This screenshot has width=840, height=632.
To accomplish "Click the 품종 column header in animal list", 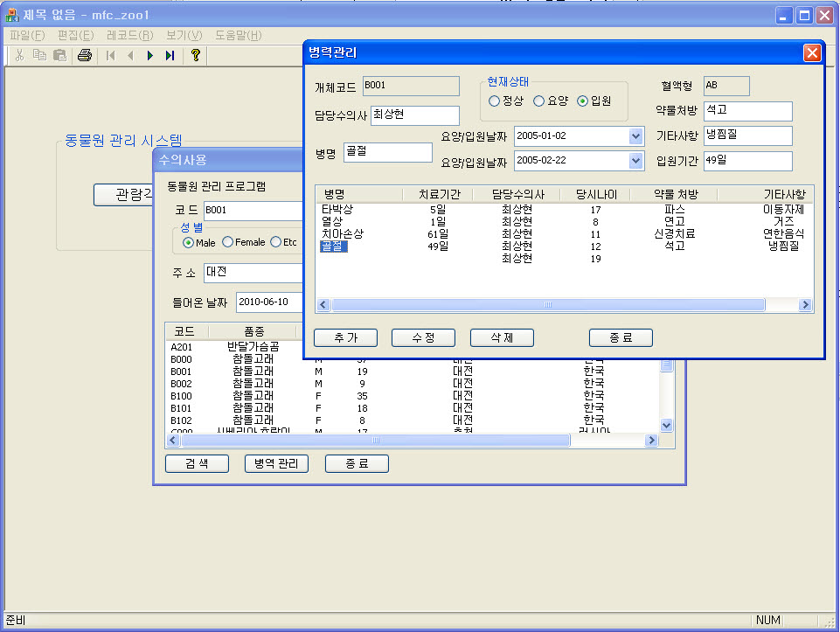I will (253, 331).
